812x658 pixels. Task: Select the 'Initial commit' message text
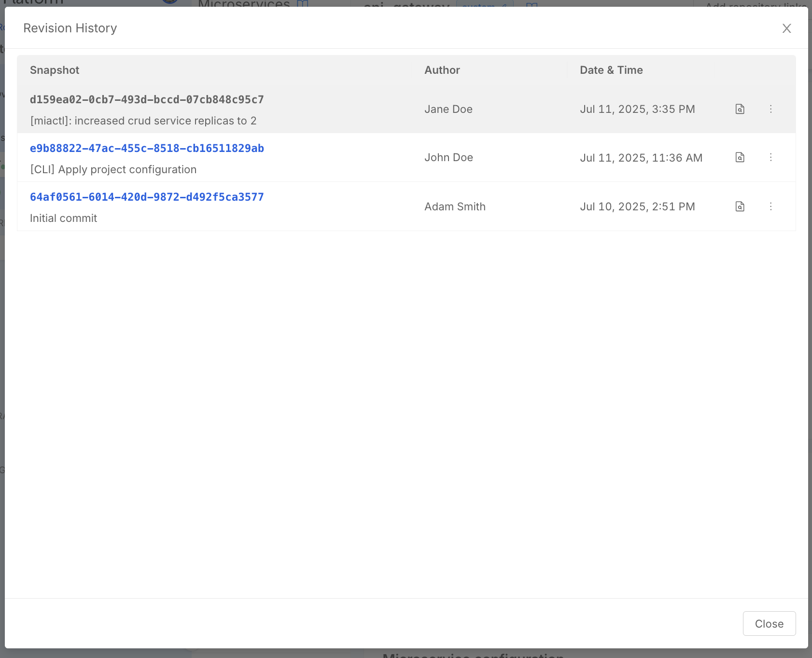coord(64,218)
